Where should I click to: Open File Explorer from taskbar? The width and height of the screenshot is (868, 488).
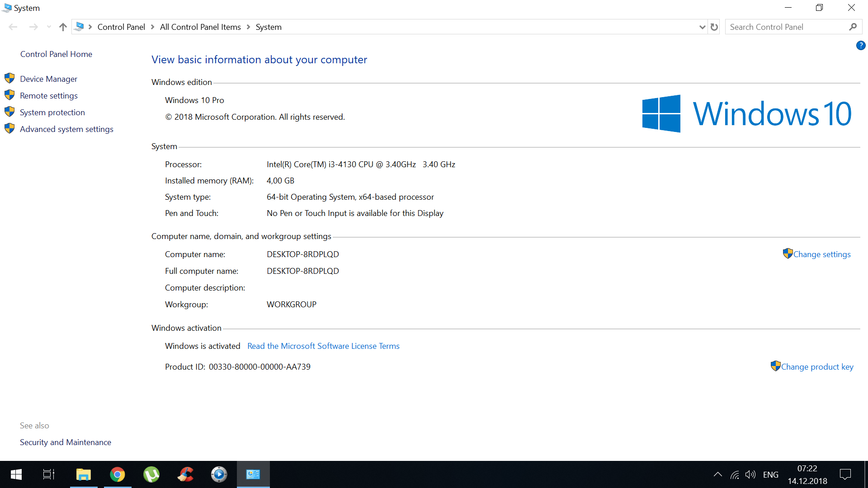coord(84,474)
